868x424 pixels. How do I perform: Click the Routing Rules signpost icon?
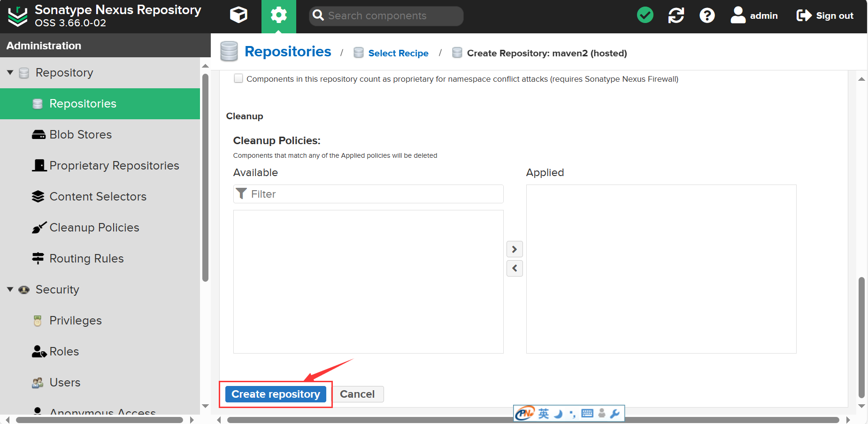pyautogui.click(x=38, y=258)
